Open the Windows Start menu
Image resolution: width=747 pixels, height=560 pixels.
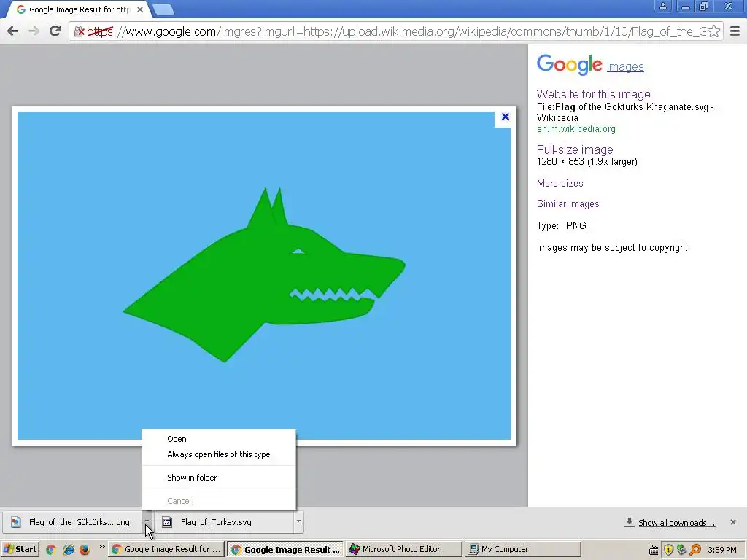point(20,549)
